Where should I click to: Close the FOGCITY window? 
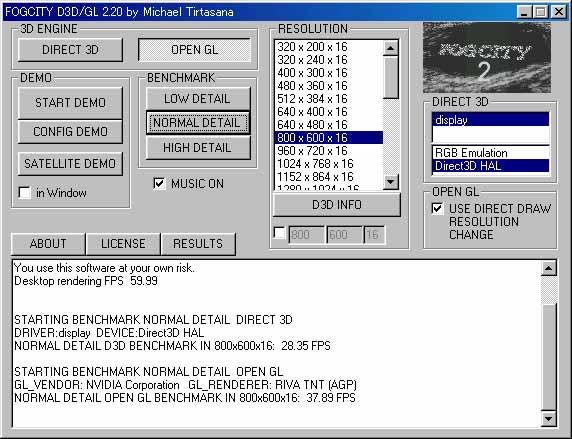pyautogui.click(x=559, y=12)
